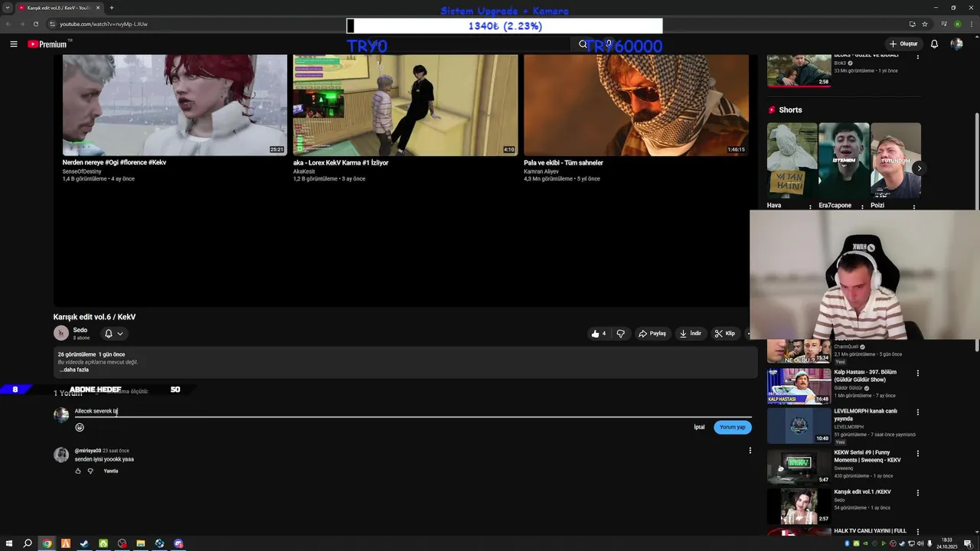
Task: Open KEKW Serisi #9 Funny Moments video
Action: point(799,466)
